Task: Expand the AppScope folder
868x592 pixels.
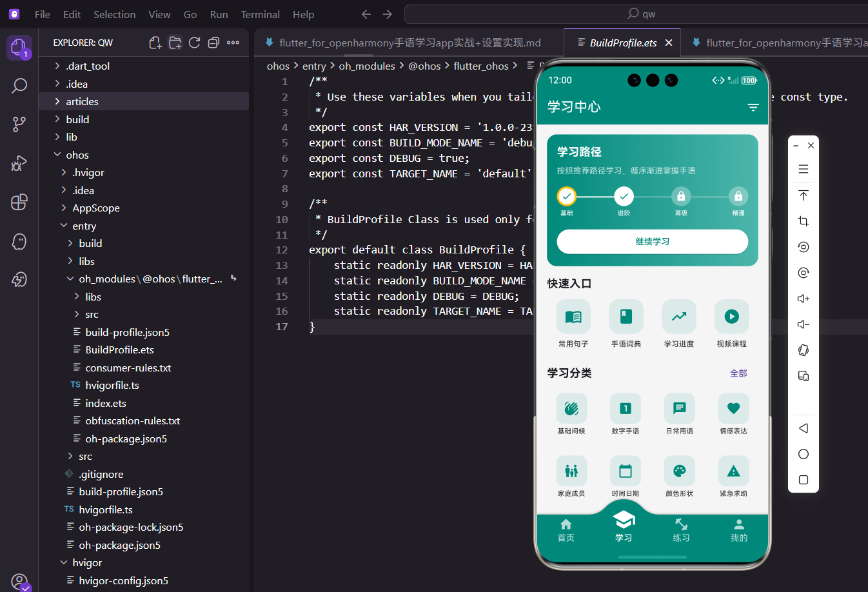Action: pos(144,208)
